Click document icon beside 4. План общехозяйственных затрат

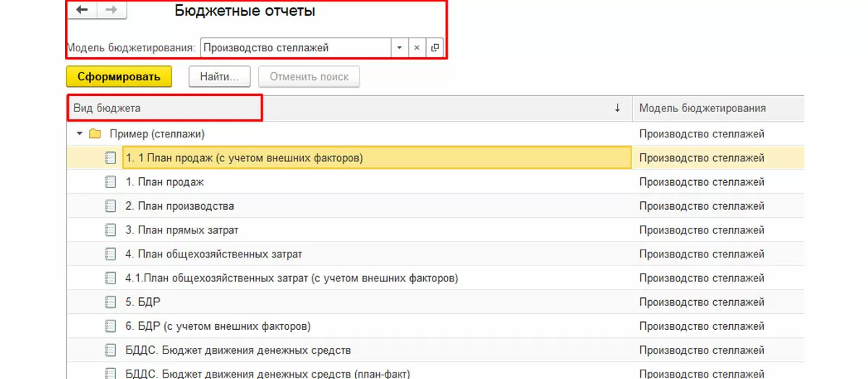pyautogui.click(x=111, y=254)
